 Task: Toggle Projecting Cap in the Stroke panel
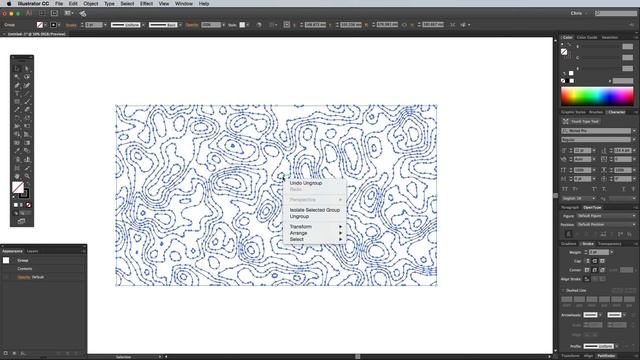(602, 261)
